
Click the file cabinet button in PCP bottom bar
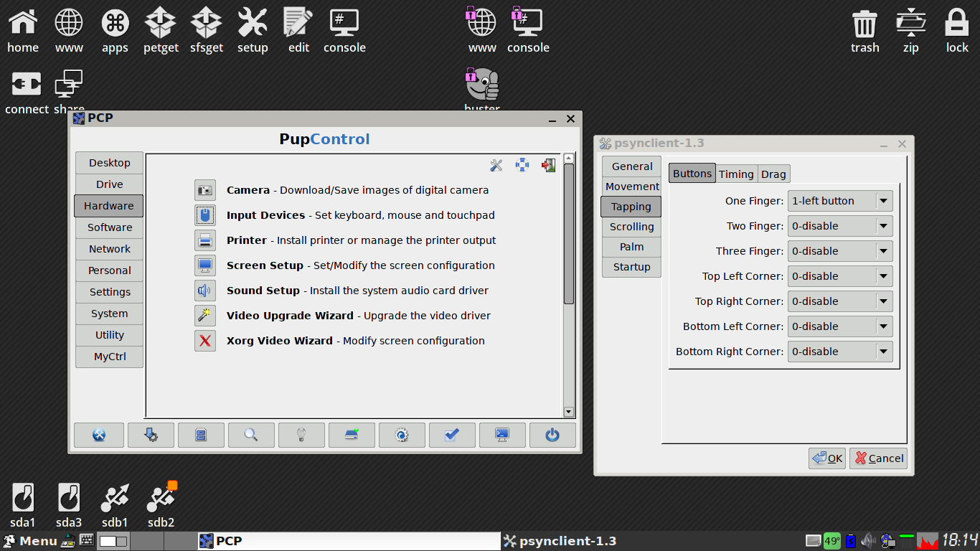click(x=201, y=435)
